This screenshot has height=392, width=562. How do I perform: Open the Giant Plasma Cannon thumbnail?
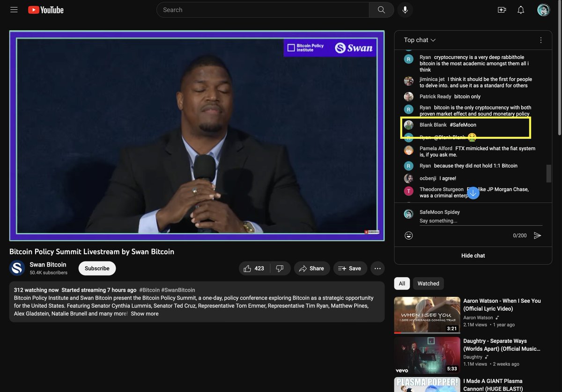click(x=427, y=385)
